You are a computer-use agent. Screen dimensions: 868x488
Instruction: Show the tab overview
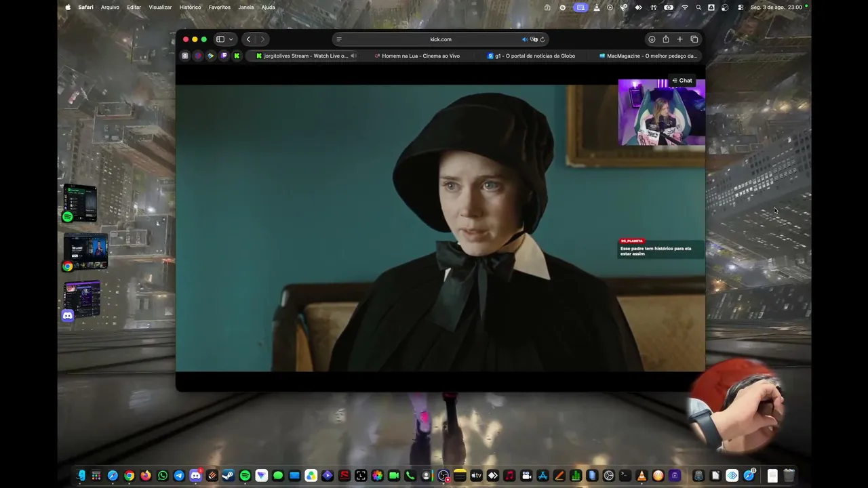pyautogui.click(x=694, y=39)
